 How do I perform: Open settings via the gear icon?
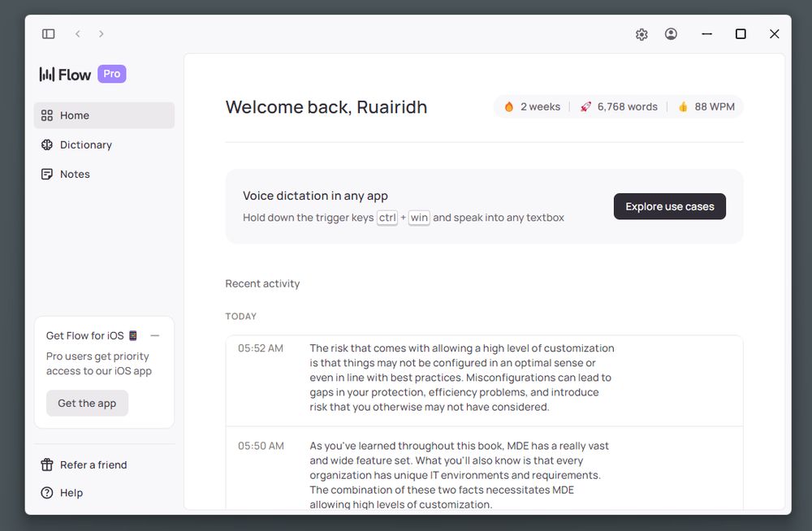point(641,34)
